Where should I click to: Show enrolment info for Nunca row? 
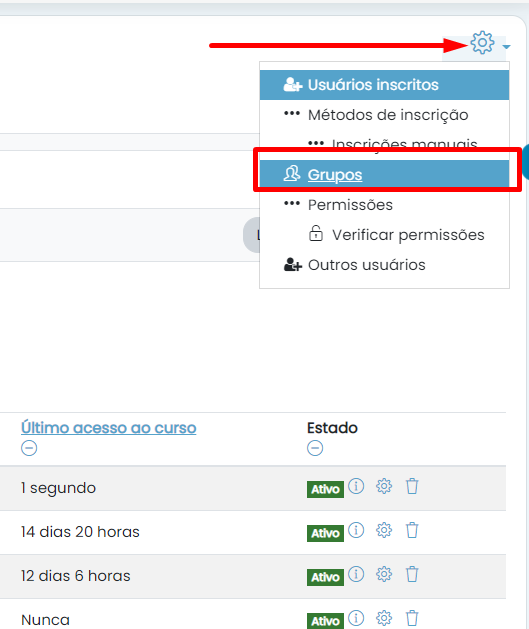(356, 618)
